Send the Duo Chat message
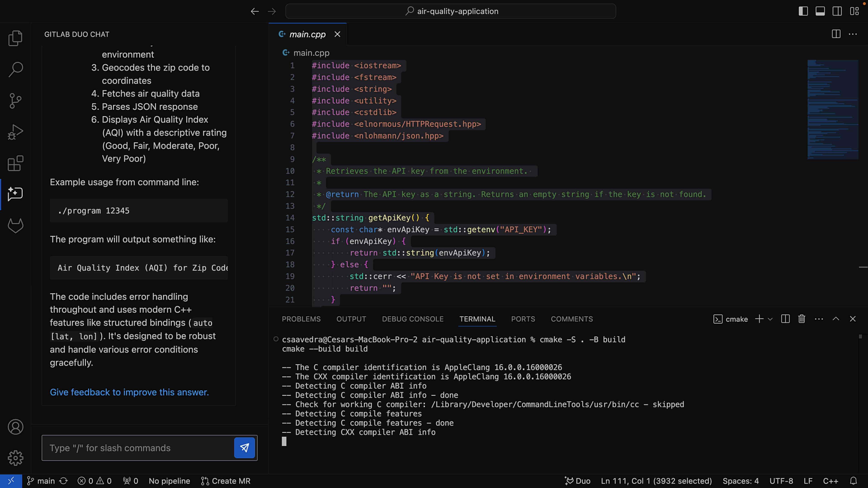Image resolution: width=868 pixels, height=488 pixels. coord(244,448)
